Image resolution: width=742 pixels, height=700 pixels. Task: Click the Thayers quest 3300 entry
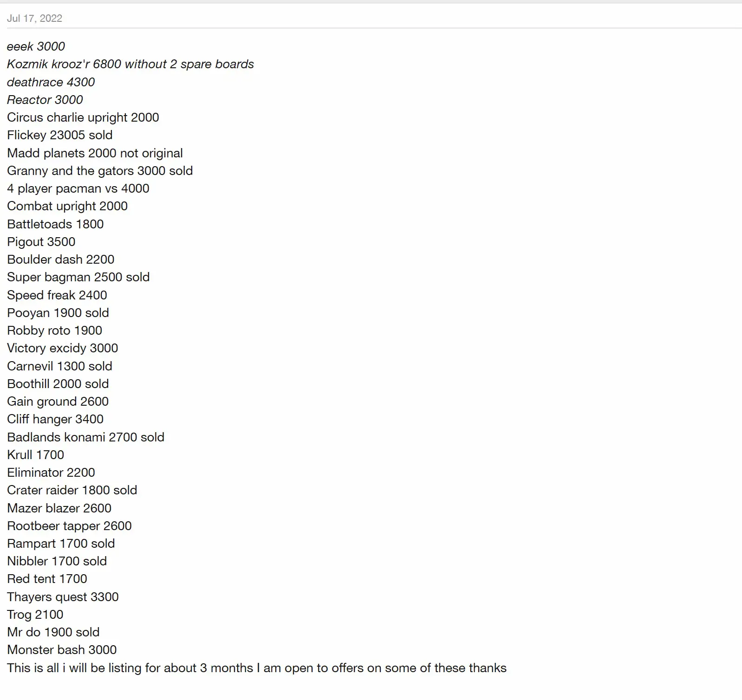(63, 597)
